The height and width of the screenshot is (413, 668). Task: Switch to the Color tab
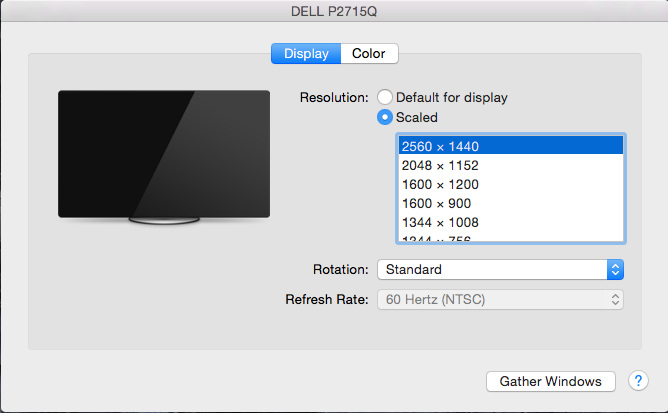click(369, 54)
